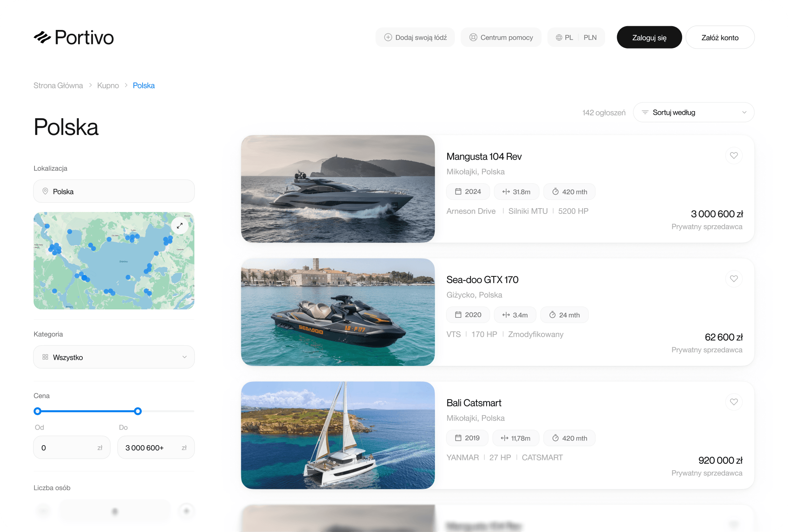
Task: Click the right price slider handle
Action: [x=138, y=411]
